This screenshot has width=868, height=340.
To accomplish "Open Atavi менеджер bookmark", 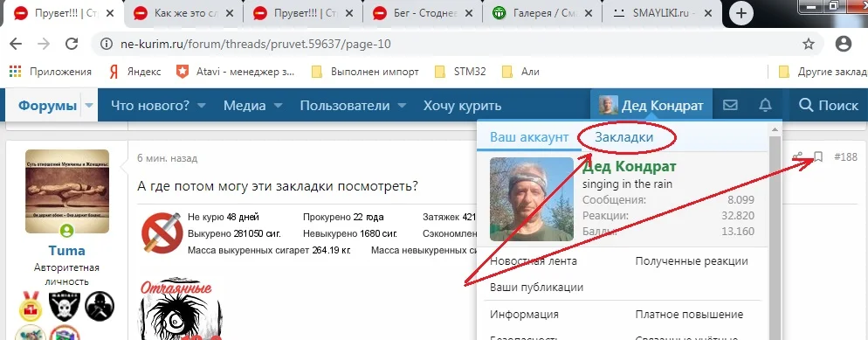I will tap(236, 72).
